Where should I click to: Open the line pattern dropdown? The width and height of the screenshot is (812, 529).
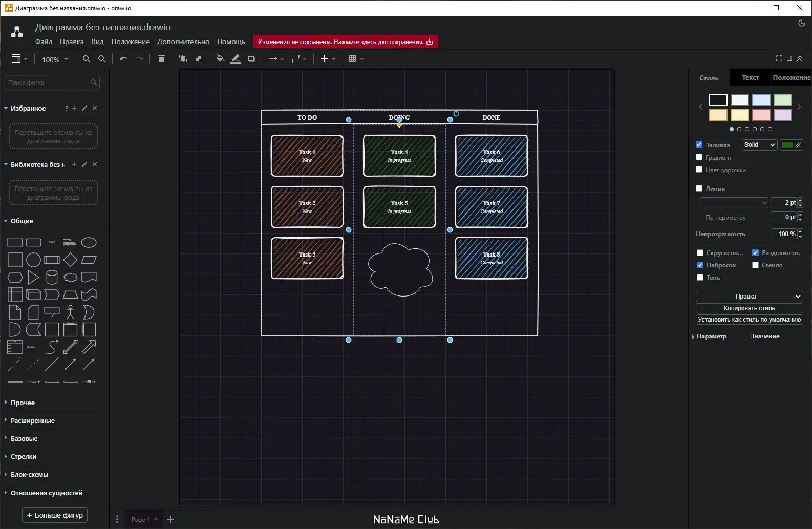(734, 203)
